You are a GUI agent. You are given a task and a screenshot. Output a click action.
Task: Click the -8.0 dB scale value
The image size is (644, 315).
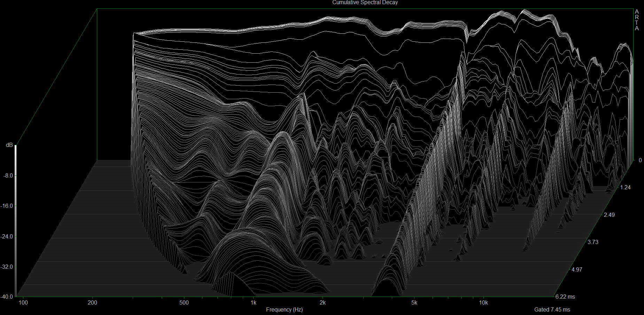tap(8, 175)
